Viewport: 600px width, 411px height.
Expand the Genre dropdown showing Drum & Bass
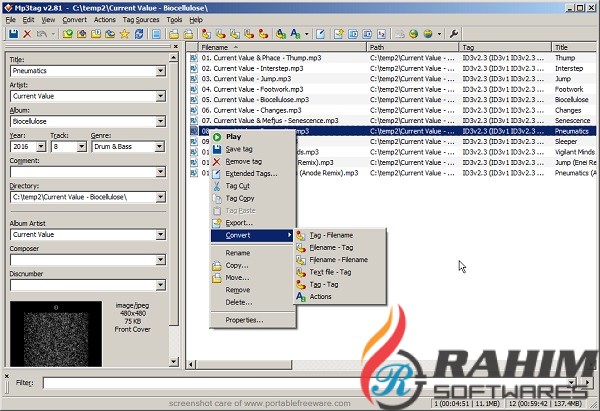point(160,147)
